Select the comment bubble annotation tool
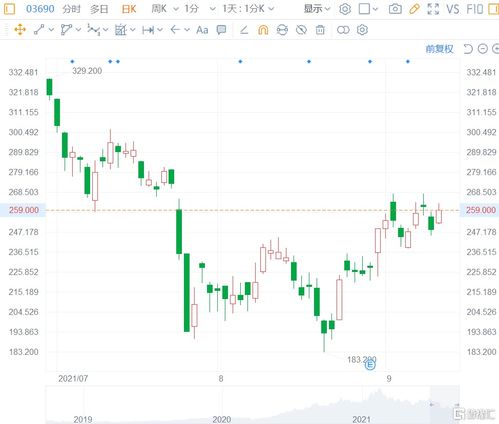The height and width of the screenshot is (424, 499). (x=221, y=30)
